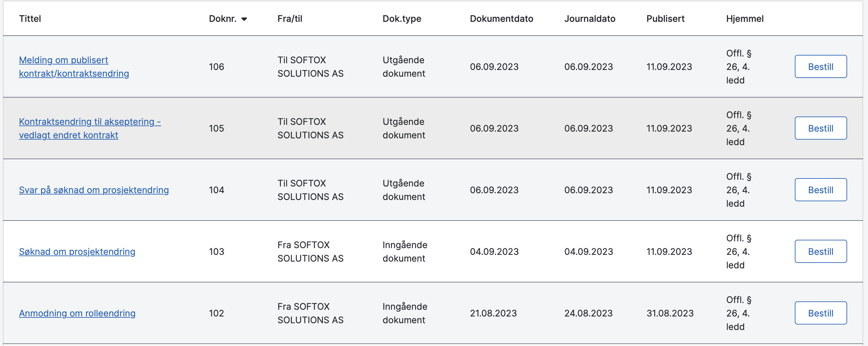Click the Doknr. sort arrow icon
This screenshot has height=346, width=868.
tap(244, 19)
